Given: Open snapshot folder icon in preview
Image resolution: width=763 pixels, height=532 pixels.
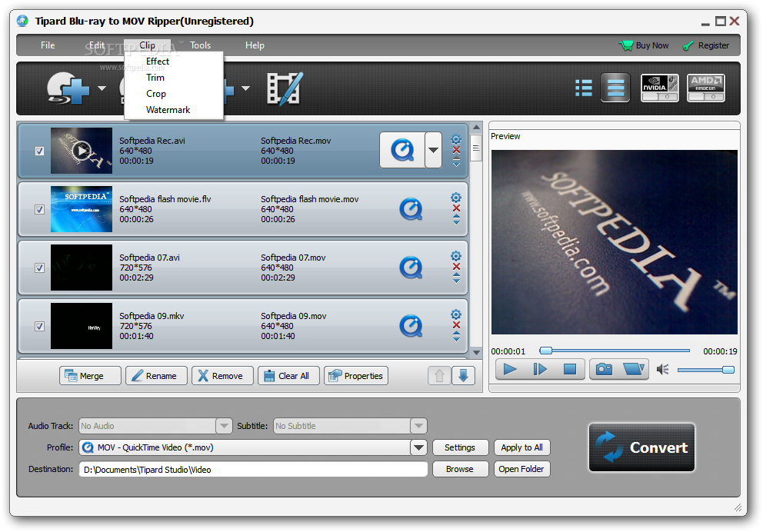Looking at the screenshot, I should [634, 369].
